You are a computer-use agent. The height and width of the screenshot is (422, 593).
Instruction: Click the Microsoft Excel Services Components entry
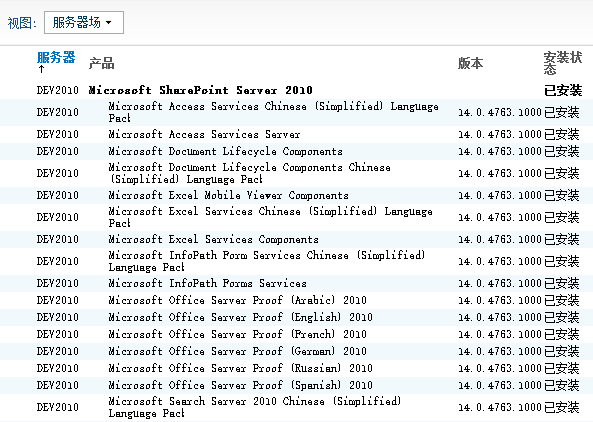(213, 239)
